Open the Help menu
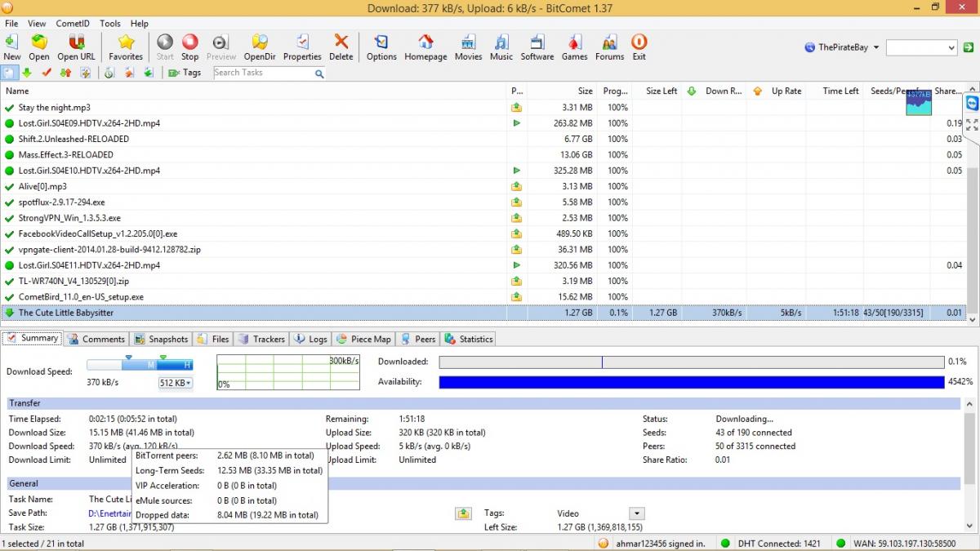The image size is (980, 551). [x=140, y=24]
